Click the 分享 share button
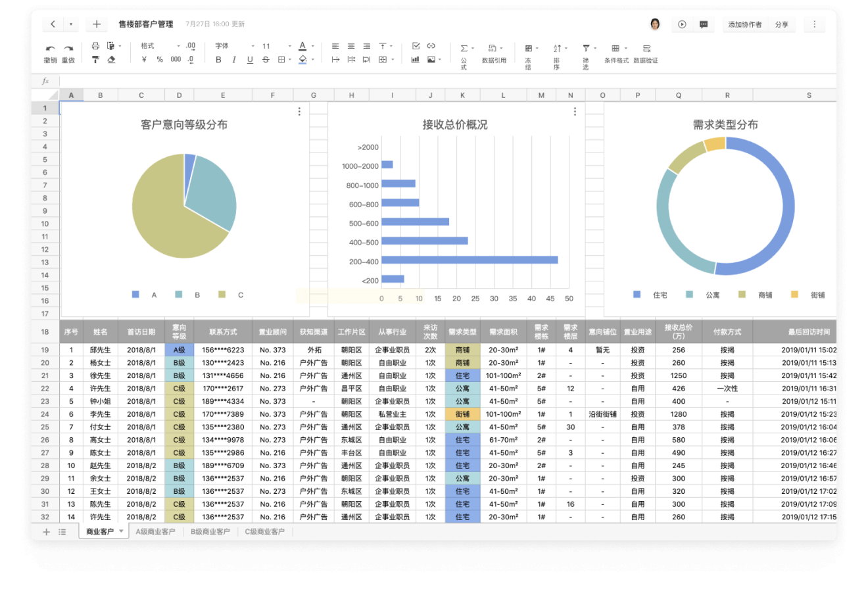 pyautogui.click(x=781, y=24)
